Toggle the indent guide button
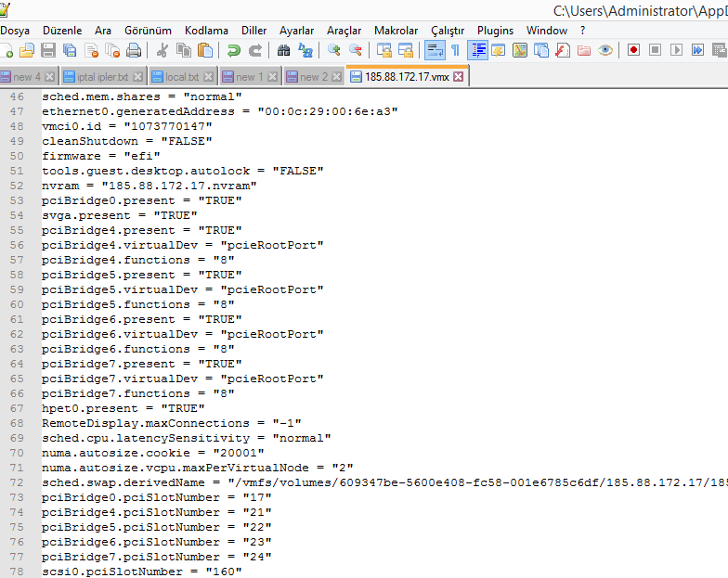 click(x=478, y=50)
